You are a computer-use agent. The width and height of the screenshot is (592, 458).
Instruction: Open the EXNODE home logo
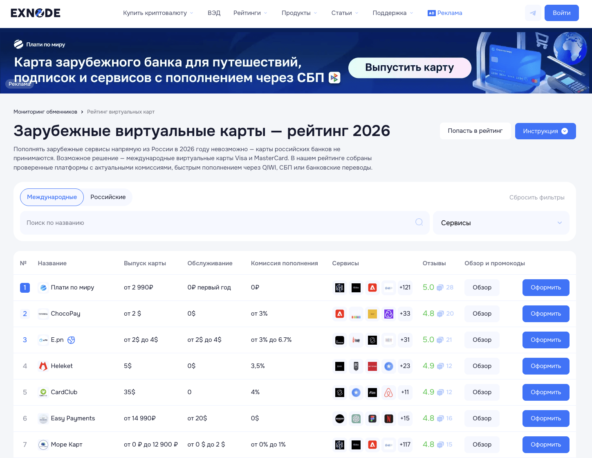(x=35, y=13)
